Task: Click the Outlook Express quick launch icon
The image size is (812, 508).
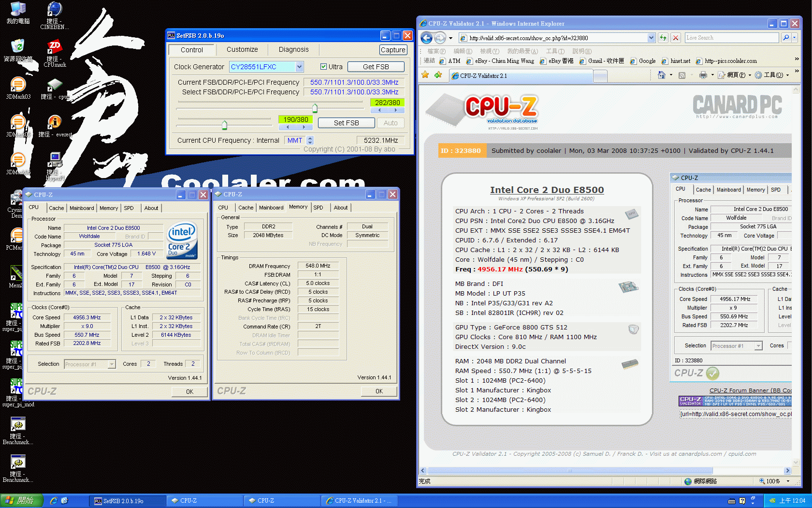Action: tap(65, 501)
